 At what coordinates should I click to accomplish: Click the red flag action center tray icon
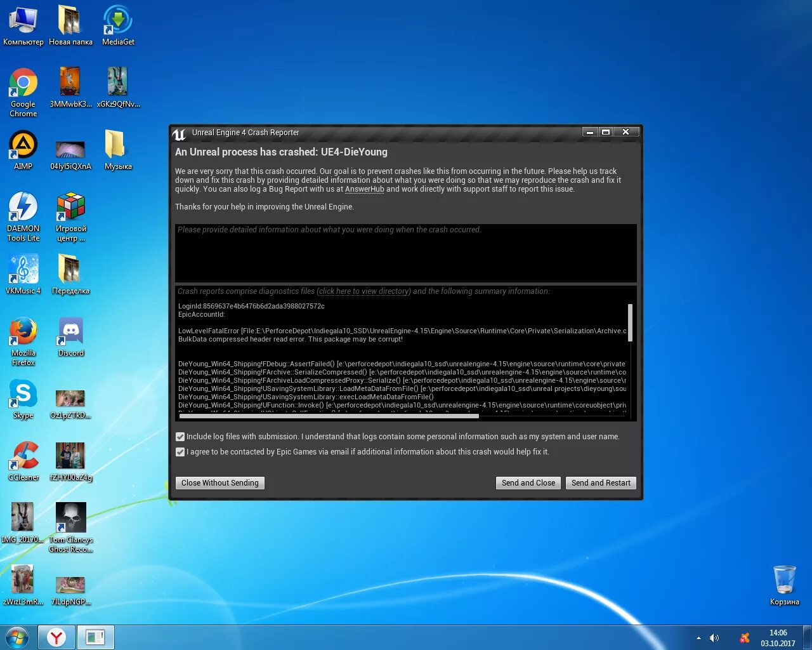(x=745, y=638)
